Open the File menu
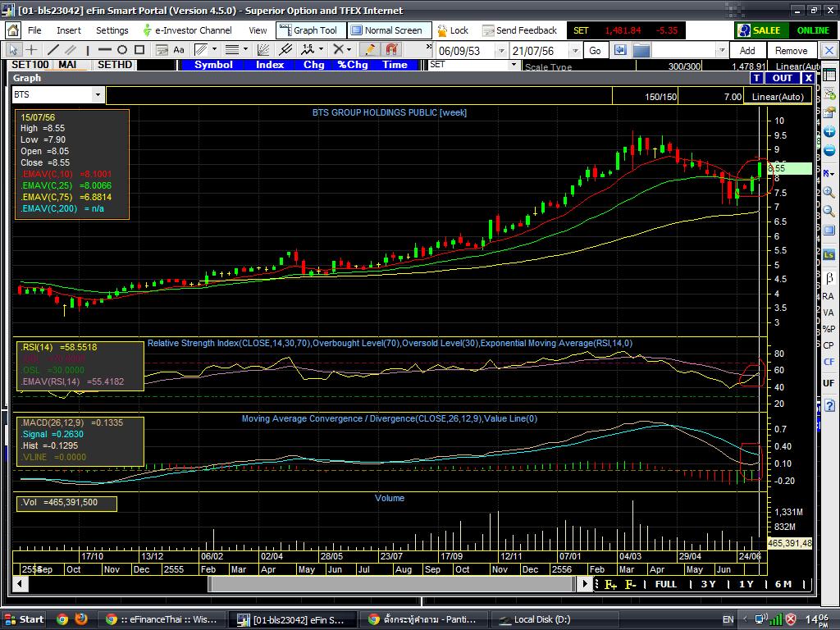The image size is (840, 630). click(x=34, y=30)
